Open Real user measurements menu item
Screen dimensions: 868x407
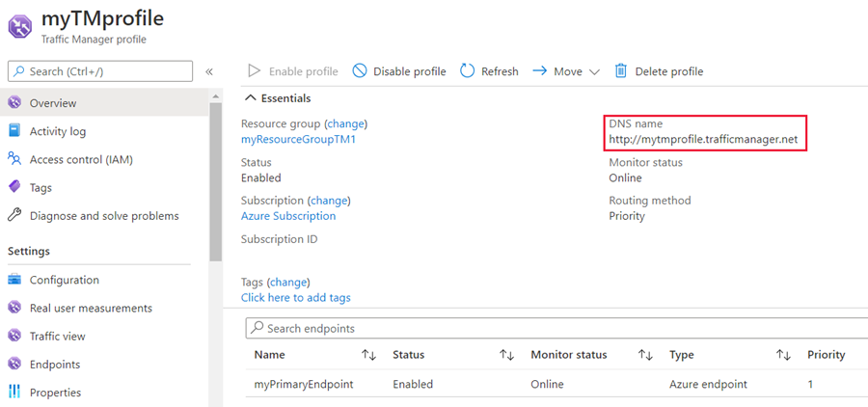[x=91, y=308]
